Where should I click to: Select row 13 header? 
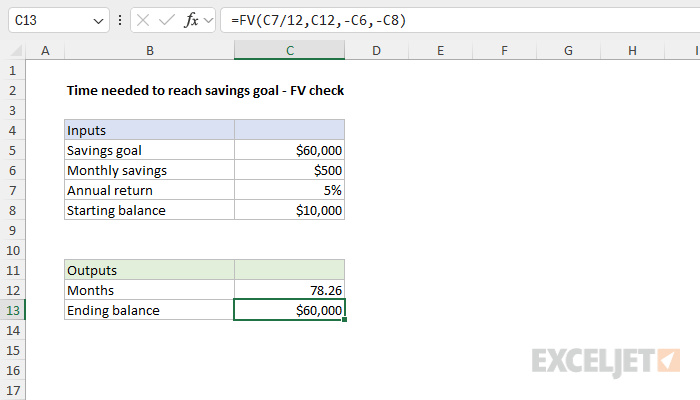coord(12,310)
